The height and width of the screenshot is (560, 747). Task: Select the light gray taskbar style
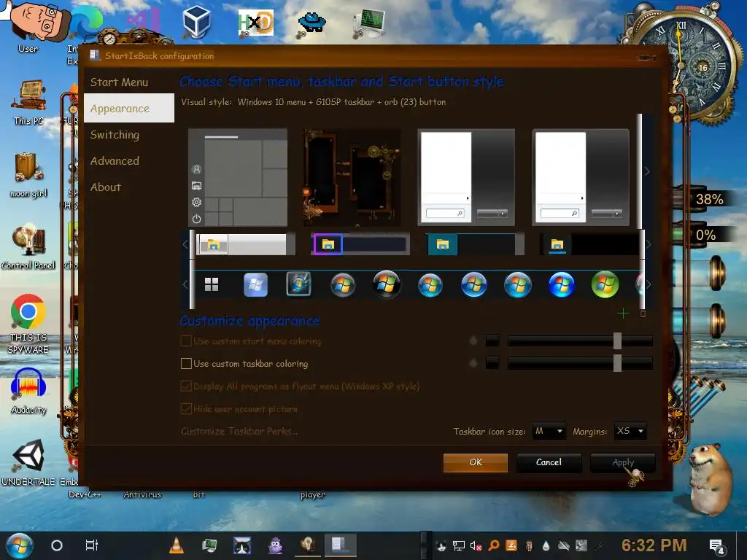[x=244, y=244]
